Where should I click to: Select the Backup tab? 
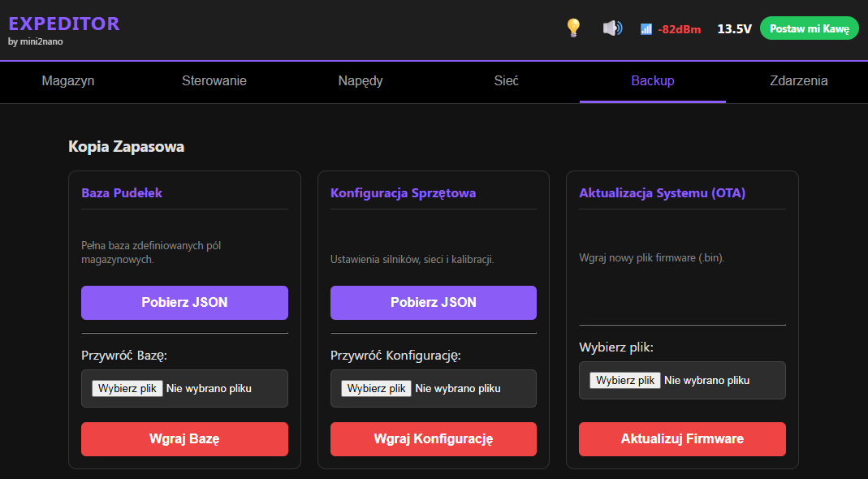[653, 80]
